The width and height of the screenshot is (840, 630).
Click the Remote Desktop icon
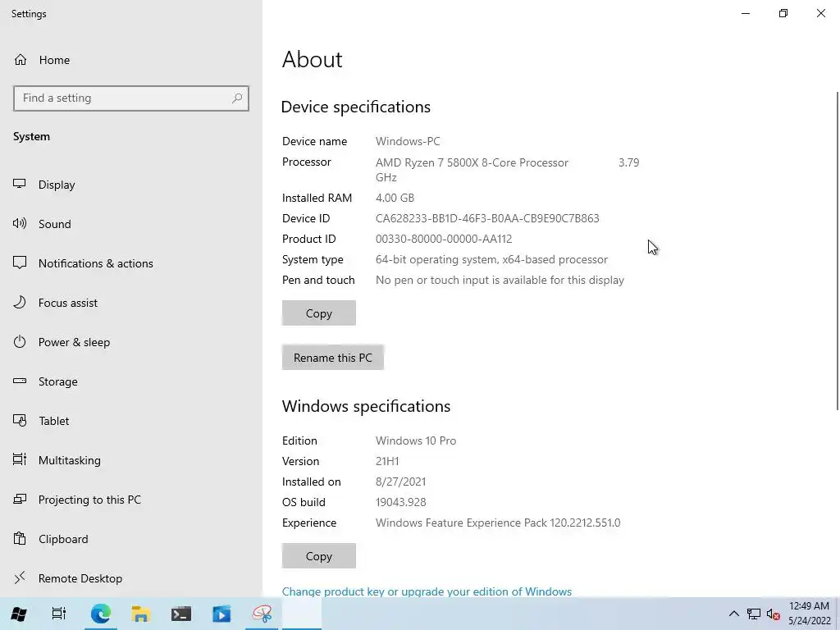(20, 577)
